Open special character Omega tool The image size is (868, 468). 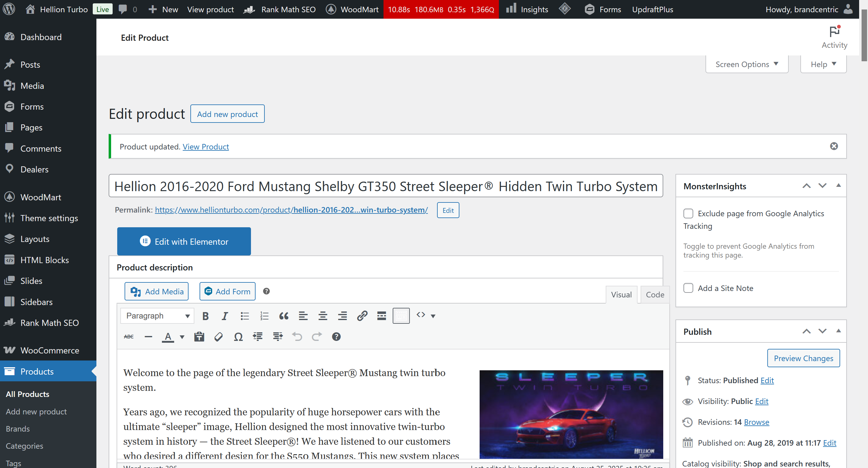pyautogui.click(x=238, y=337)
